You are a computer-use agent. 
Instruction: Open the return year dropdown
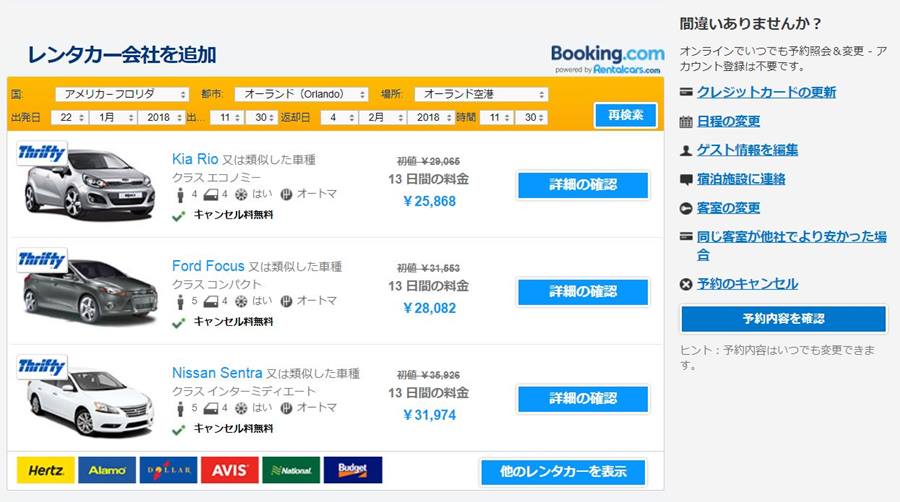pyautogui.click(x=431, y=117)
